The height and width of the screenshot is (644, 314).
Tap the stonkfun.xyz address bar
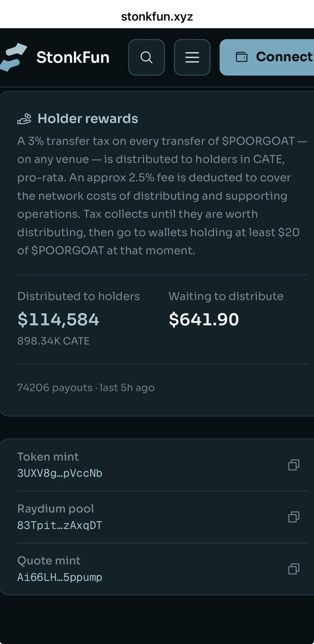tap(157, 17)
